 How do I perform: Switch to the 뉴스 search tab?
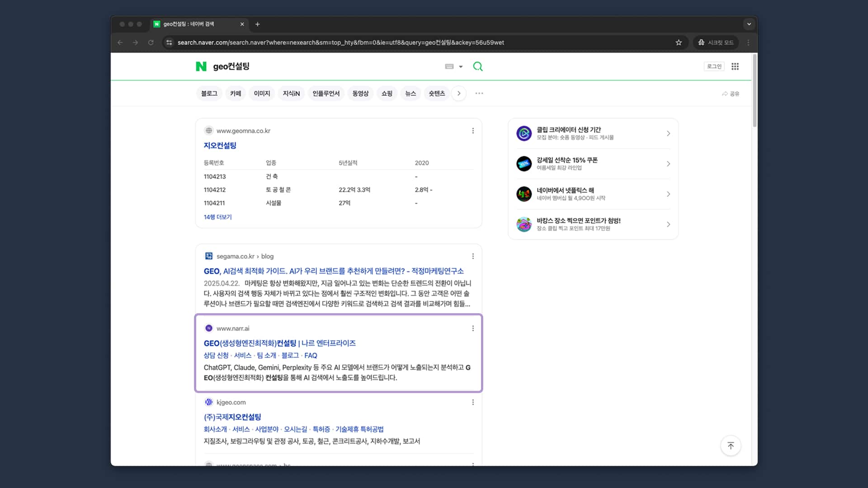click(x=410, y=93)
